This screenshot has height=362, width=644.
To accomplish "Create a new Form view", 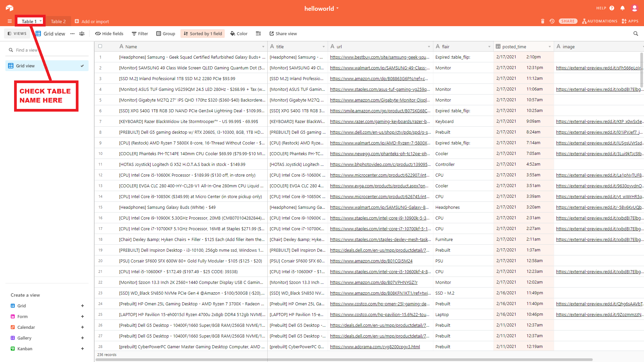I will [47, 316].
